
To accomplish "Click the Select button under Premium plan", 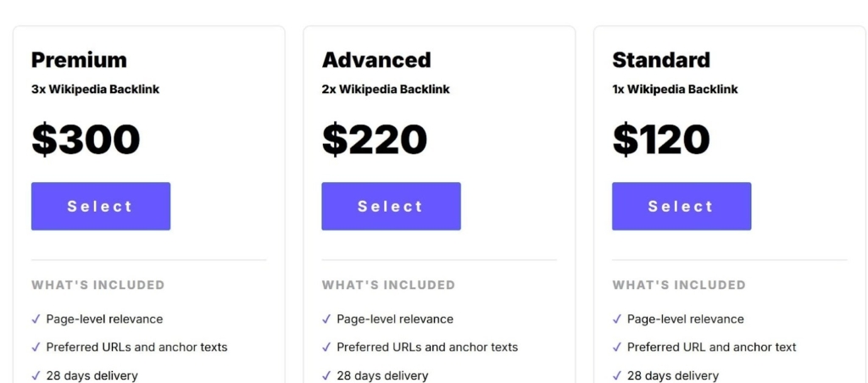I will click(x=101, y=206).
